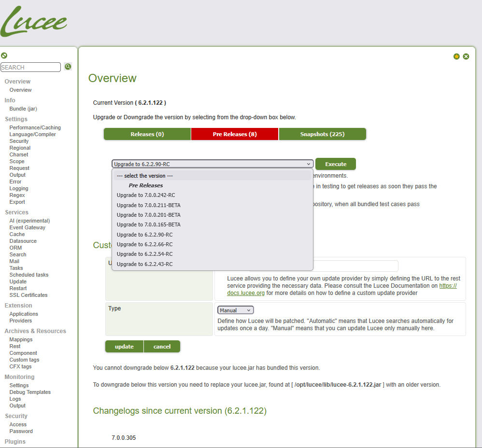Choose the 'select the version' placeholder option
This screenshot has height=448, width=482.
(x=213, y=176)
